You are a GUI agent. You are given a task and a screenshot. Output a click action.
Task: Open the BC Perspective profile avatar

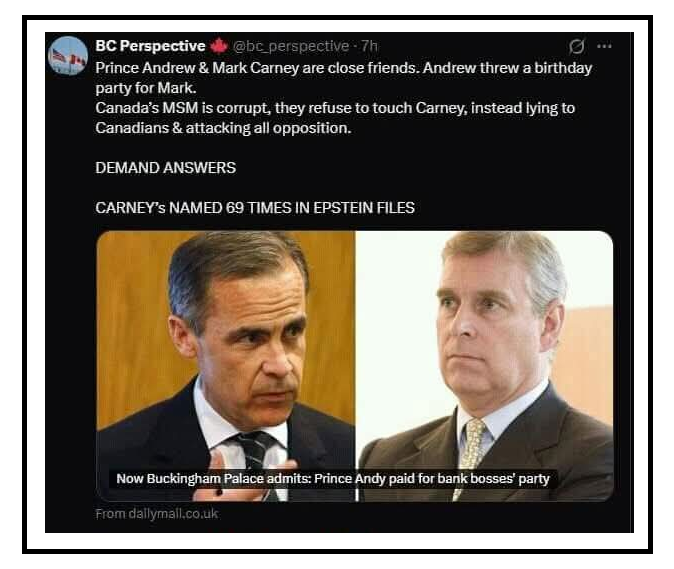[68, 56]
